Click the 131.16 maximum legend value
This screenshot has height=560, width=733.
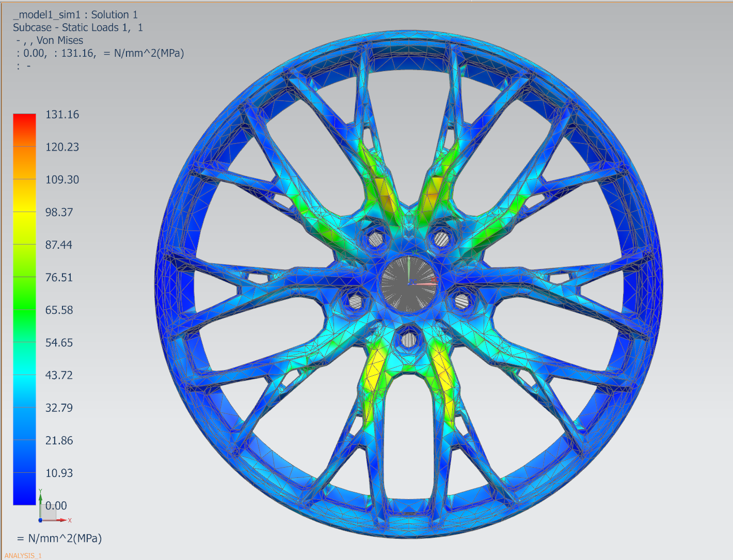62,115
